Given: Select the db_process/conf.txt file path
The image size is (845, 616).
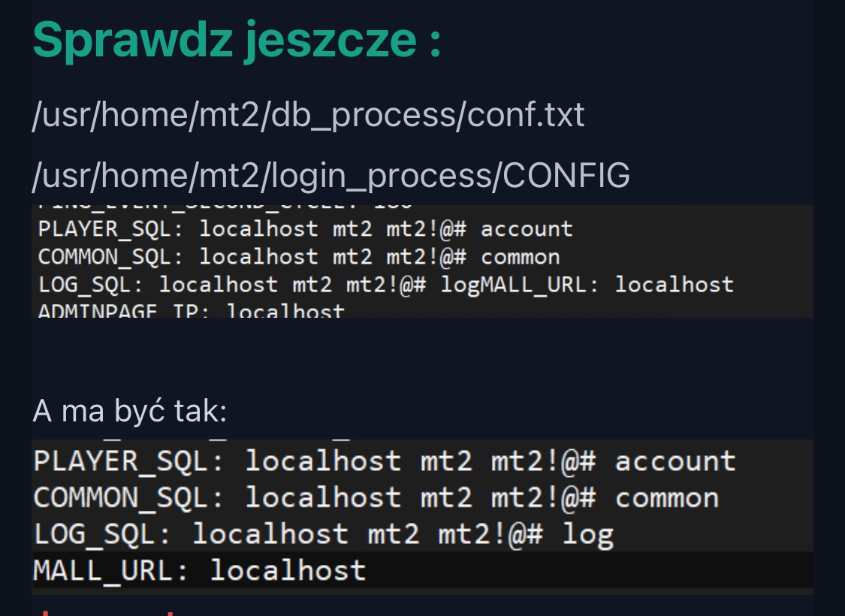Looking at the screenshot, I should point(308,116).
